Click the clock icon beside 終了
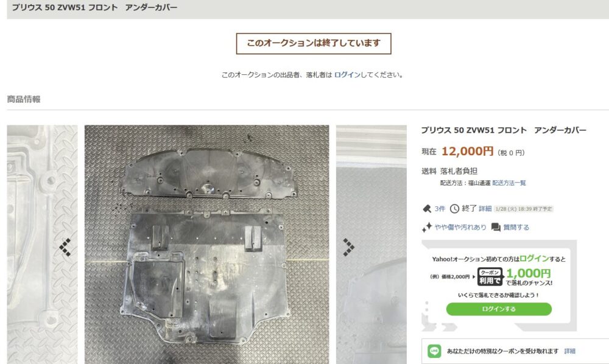This screenshot has height=364, width=609. click(x=454, y=209)
